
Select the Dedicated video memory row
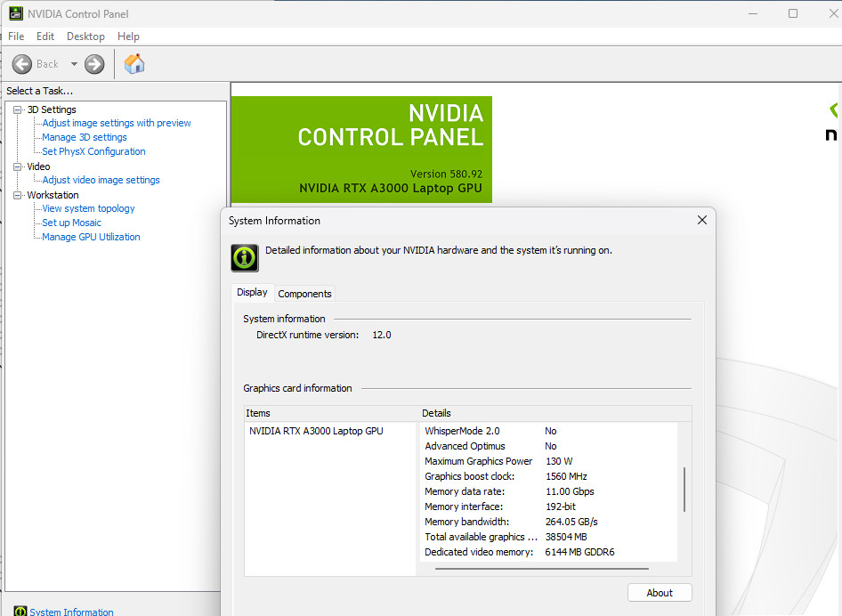tap(548, 552)
